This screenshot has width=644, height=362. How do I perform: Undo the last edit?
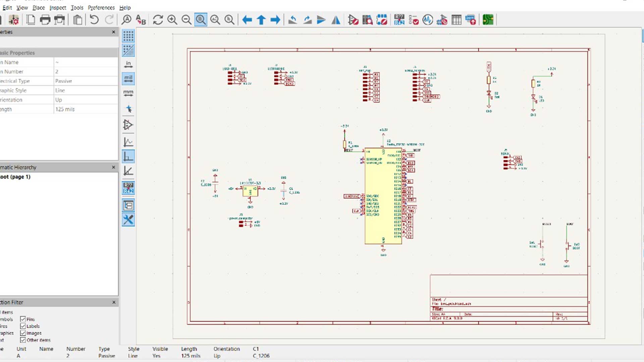94,20
